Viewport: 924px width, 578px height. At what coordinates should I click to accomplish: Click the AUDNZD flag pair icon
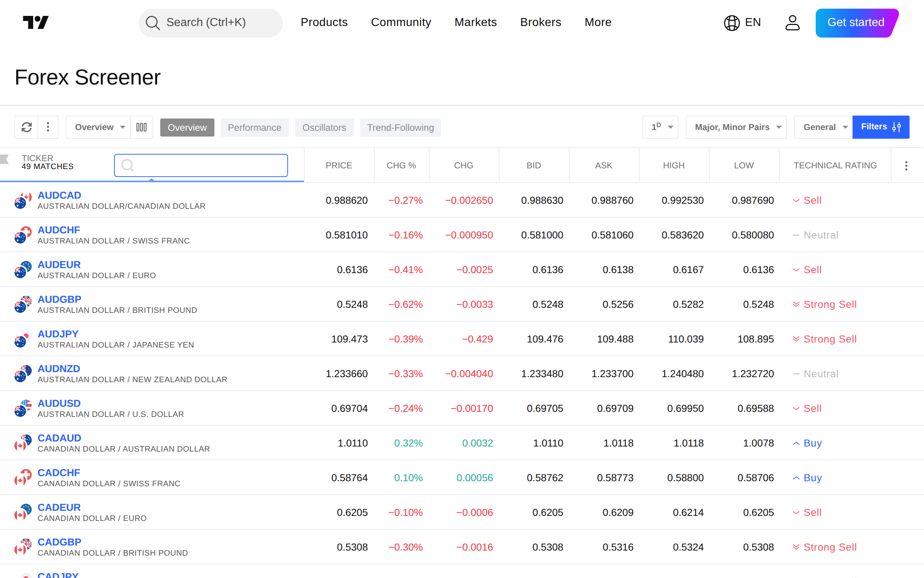23,374
